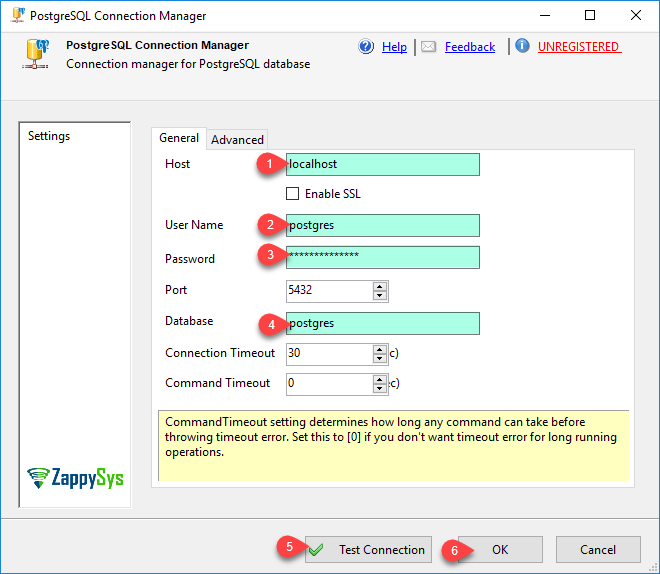Select the General tab
Screen dimensions: 660x574
pos(179,138)
